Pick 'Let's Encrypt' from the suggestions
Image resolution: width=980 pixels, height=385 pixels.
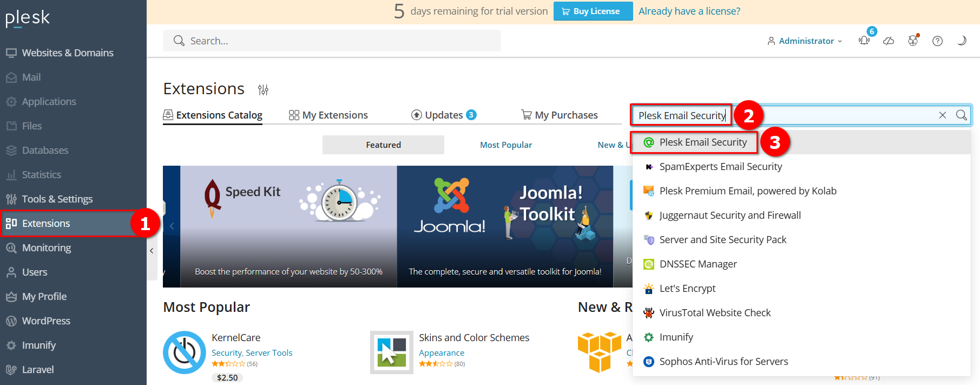click(801, 288)
